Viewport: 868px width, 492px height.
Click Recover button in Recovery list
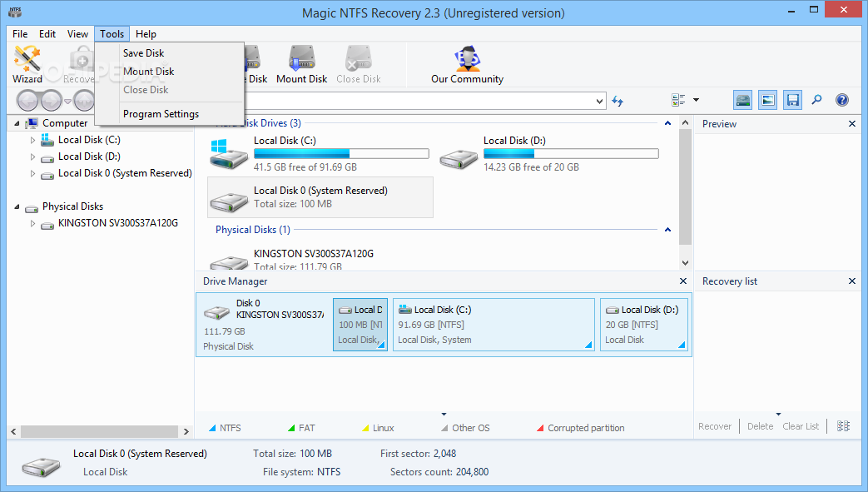coord(715,426)
